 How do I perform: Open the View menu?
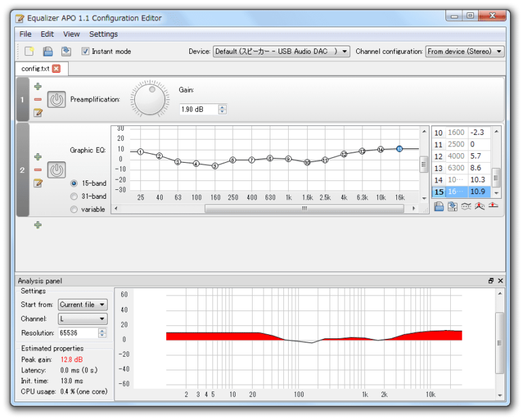point(71,34)
